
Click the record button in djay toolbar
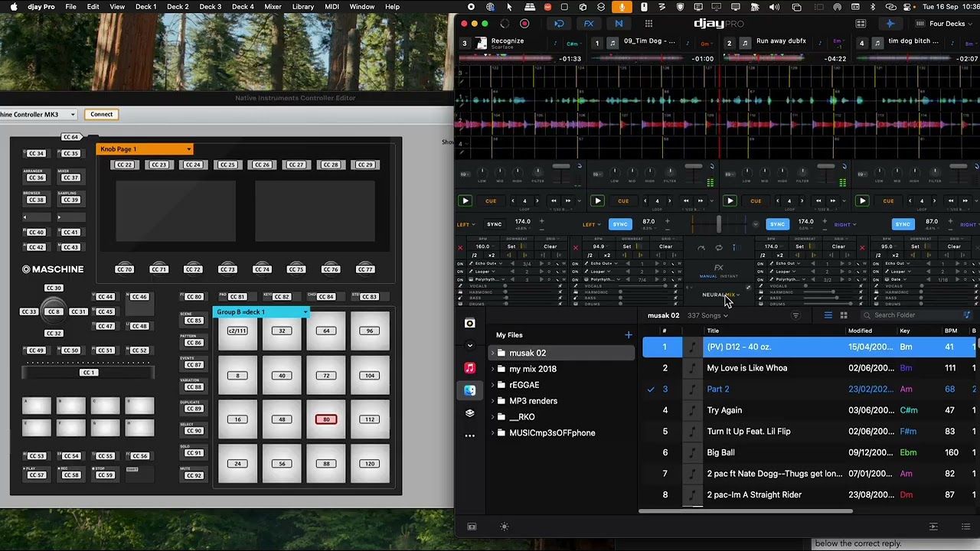[x=524, y=24]
